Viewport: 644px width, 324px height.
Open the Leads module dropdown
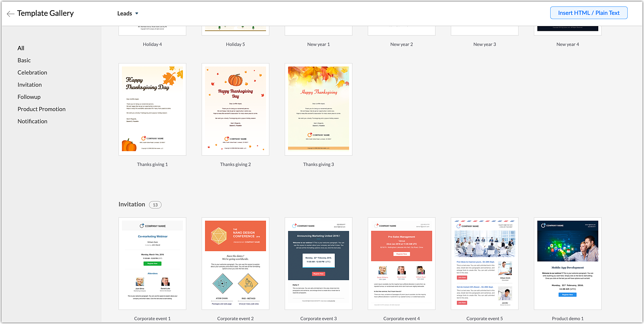click(x=128, y=14)
